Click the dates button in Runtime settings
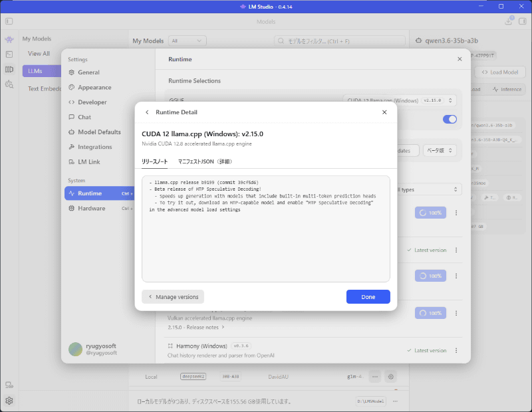Viewport: 532px width, 412px height. [408, 151]
